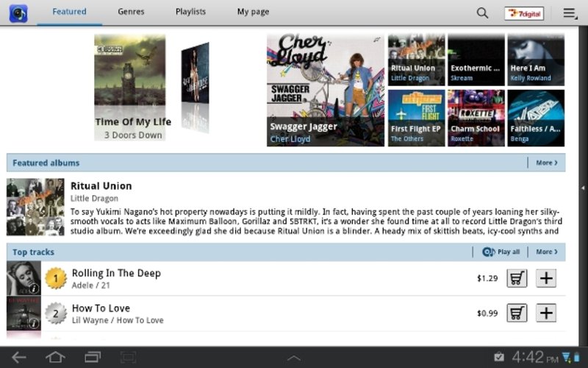Open the side panel arrow handle
This screenshot has height=368, width=588.
point(583,188)
